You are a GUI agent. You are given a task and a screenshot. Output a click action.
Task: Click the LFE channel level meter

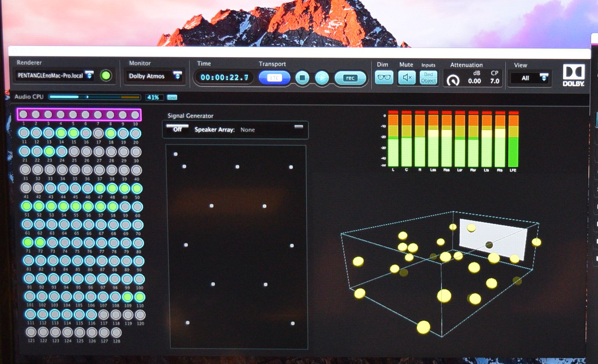[x=513, y=139]
